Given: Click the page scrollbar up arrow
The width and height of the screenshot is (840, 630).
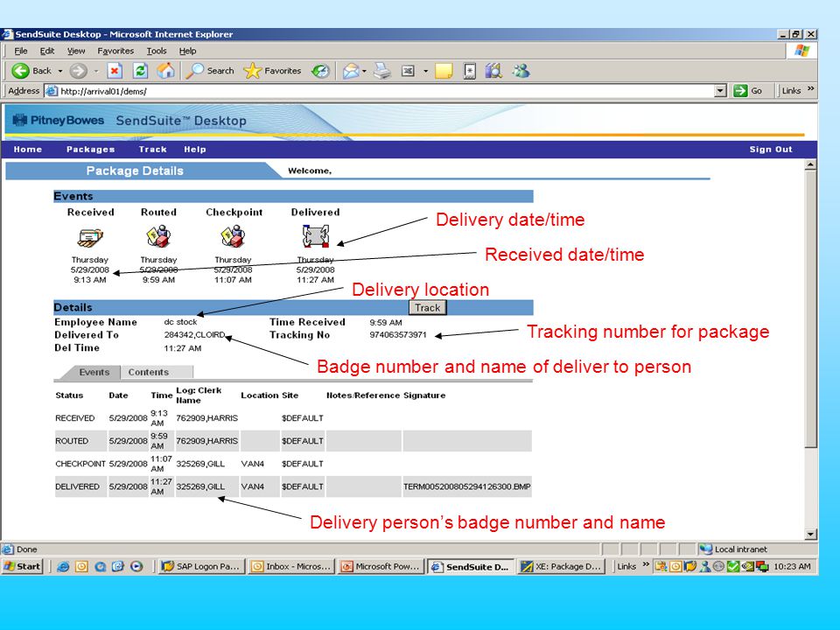Looking at the screenshot, I should coord(810,164).
